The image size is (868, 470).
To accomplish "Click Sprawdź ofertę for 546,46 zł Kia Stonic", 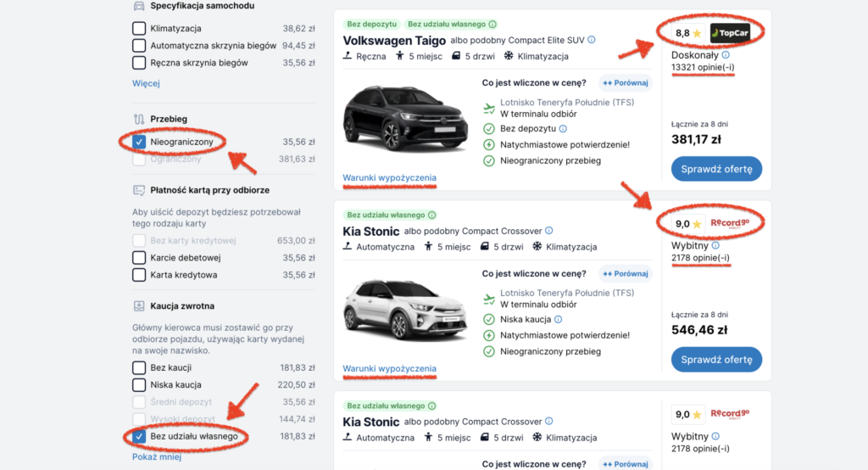I will pyautogui.click(x=716, y=360).
